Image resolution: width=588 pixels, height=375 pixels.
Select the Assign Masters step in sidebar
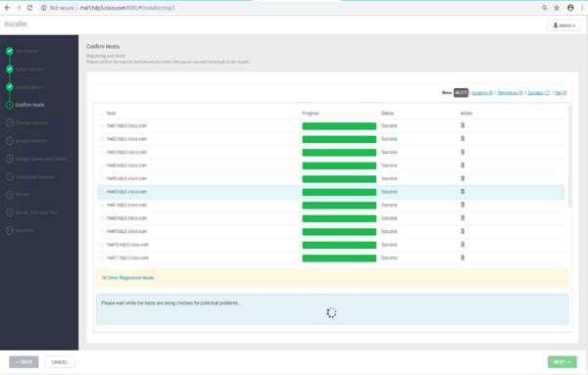tap(30, 141)
